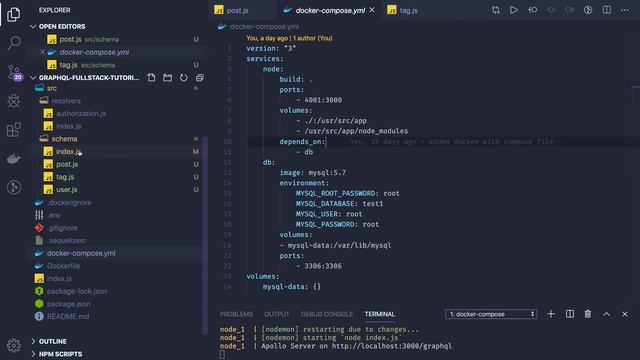The width and height of the screenshot is (640, 360).
Task: Collapse the Open Editors section
Action: pos(33,27)
